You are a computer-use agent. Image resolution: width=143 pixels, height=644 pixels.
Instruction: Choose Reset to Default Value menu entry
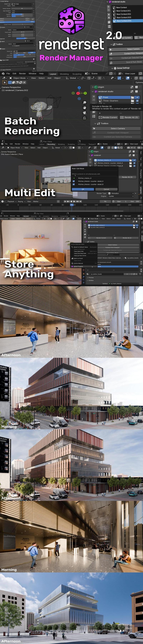coord(81,247)
